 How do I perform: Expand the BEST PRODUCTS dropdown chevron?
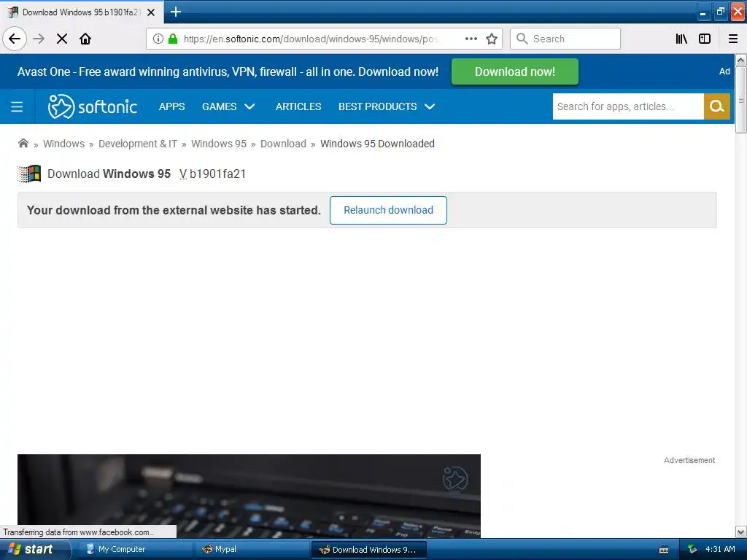click(430, 106)
